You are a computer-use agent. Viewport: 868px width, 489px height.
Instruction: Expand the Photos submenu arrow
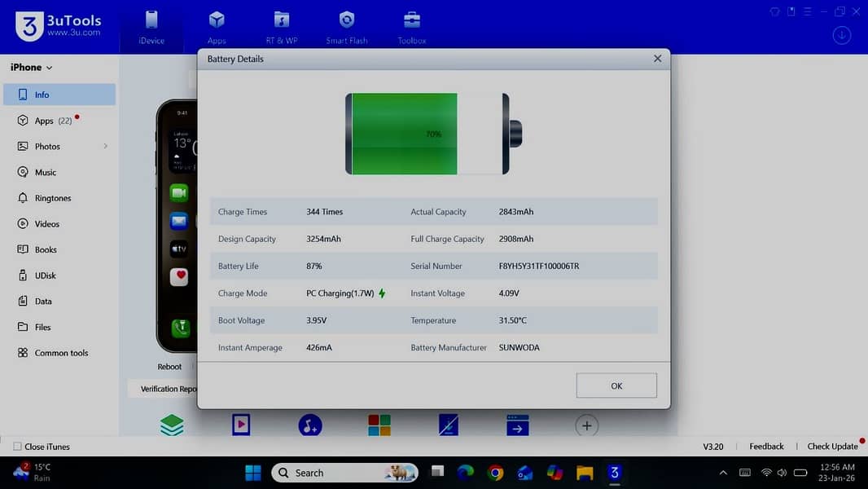tap(105, 147)
